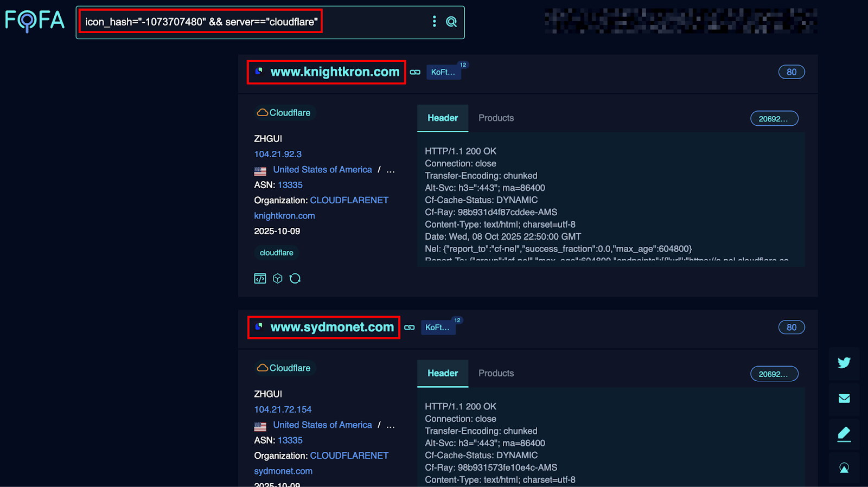
Task: Expand location ellipsis in sydmonet card
Action: tap(391, 426)
